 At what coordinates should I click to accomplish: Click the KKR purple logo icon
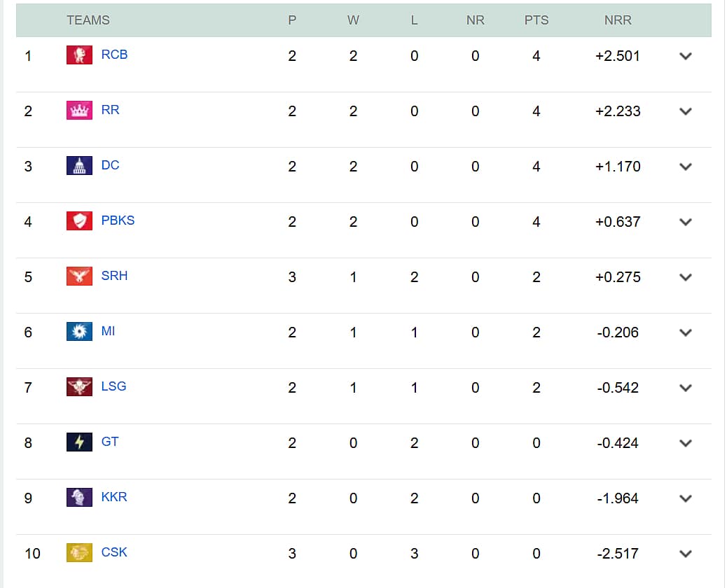click(x=79, y=497)
